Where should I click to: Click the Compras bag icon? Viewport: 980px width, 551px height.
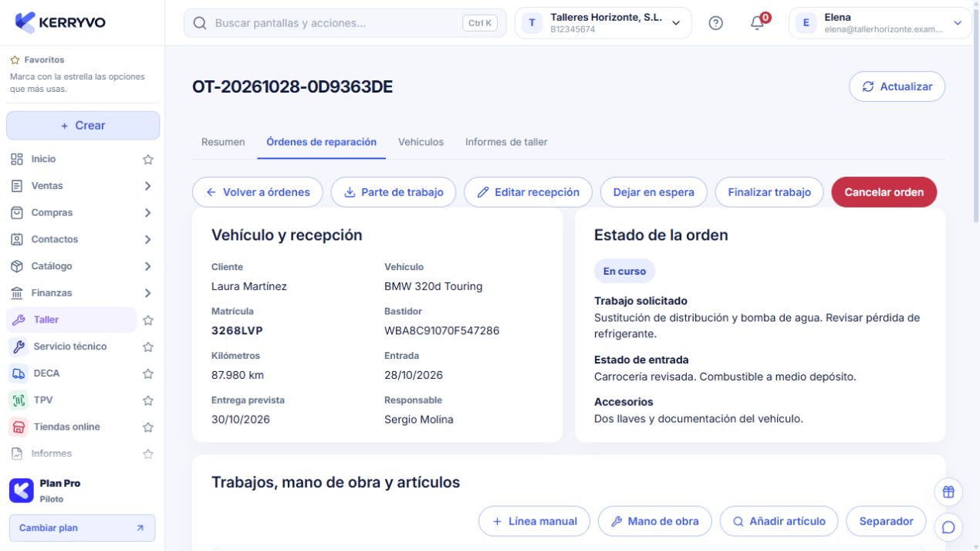tap(17, 212)
